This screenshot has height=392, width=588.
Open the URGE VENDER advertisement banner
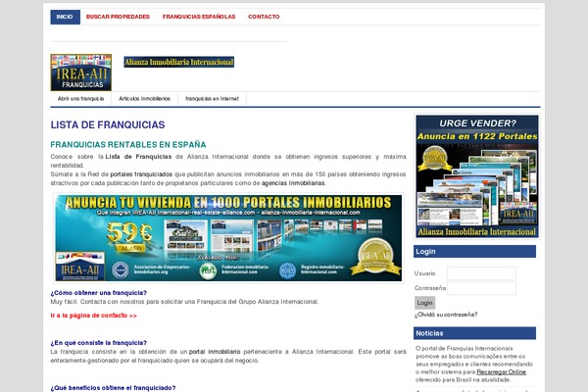point(476,176)
